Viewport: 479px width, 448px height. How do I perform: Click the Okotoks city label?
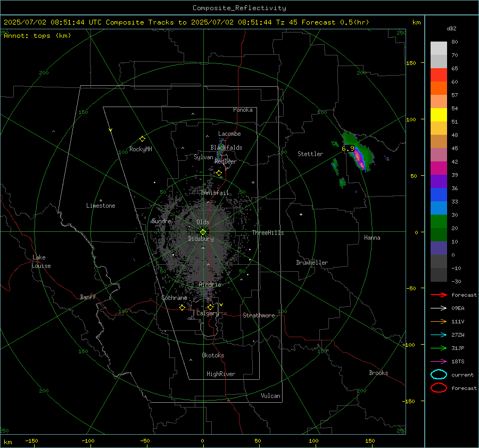(213, 355)
